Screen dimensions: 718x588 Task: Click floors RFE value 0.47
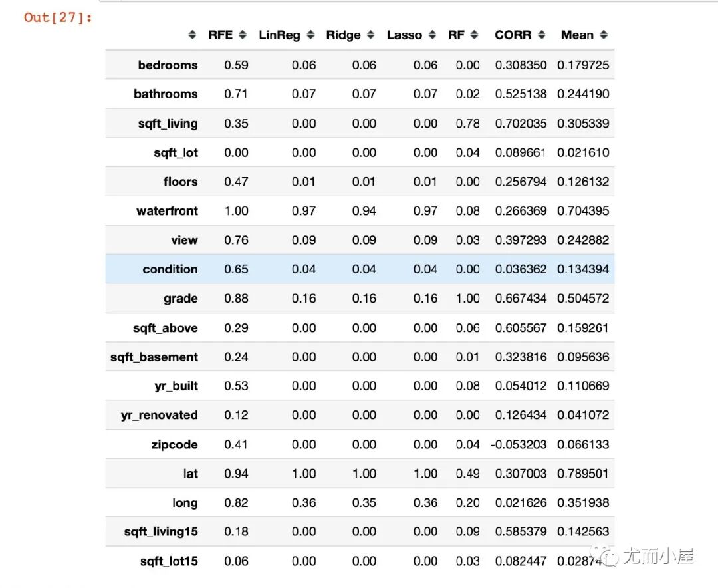(236, 182)
